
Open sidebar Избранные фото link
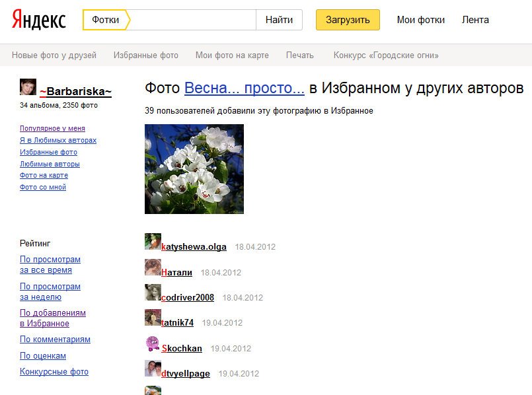click(48, 152)
